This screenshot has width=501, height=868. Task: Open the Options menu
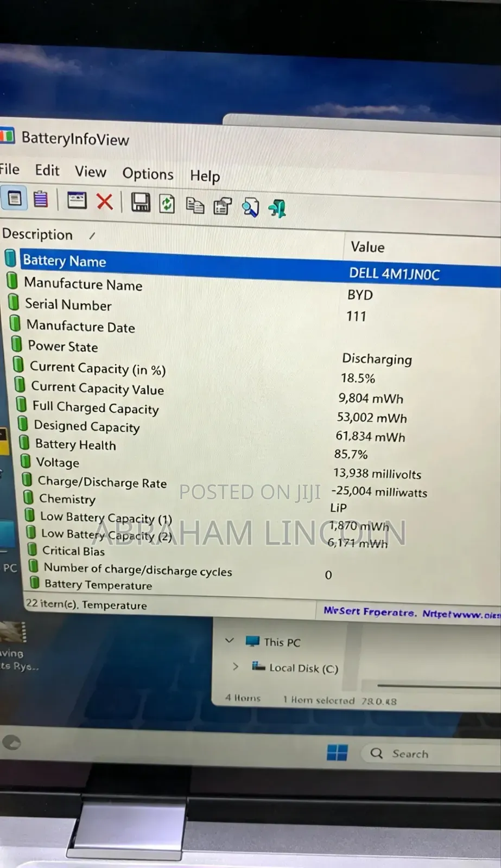pos(148,174)
